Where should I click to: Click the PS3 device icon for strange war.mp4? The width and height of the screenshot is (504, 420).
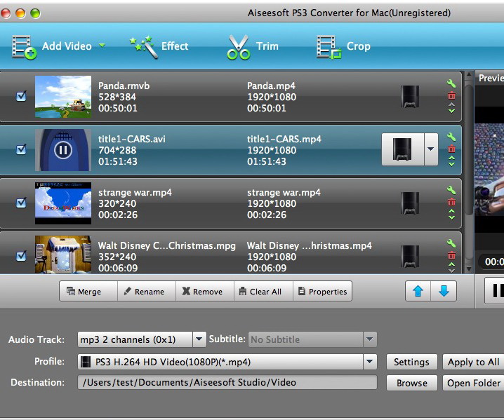tap(410, 203)
